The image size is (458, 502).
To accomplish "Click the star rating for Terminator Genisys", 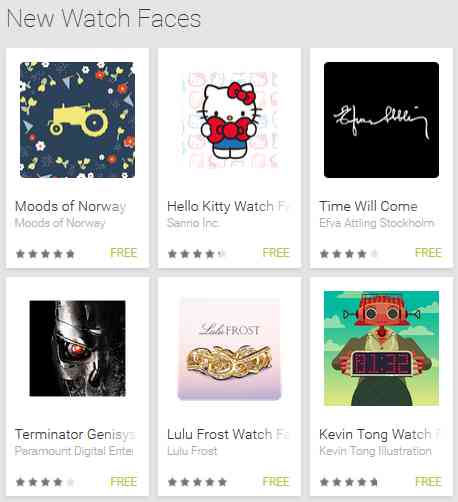I will coord(45,482).
